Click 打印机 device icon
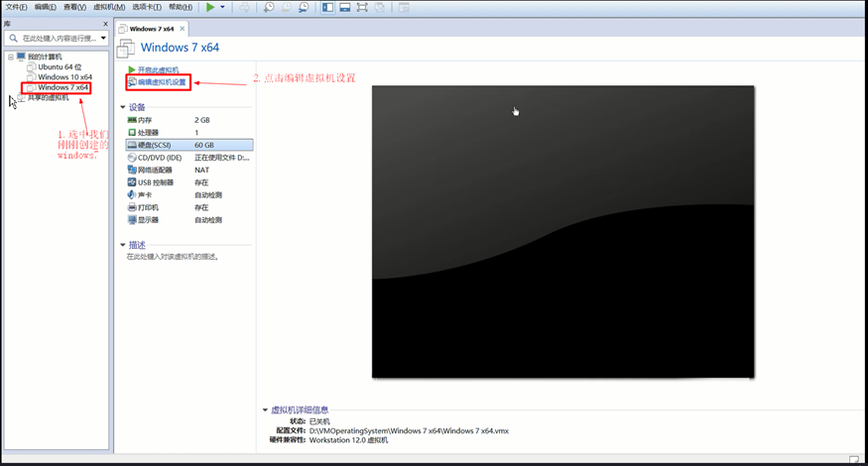 point(132,207)
